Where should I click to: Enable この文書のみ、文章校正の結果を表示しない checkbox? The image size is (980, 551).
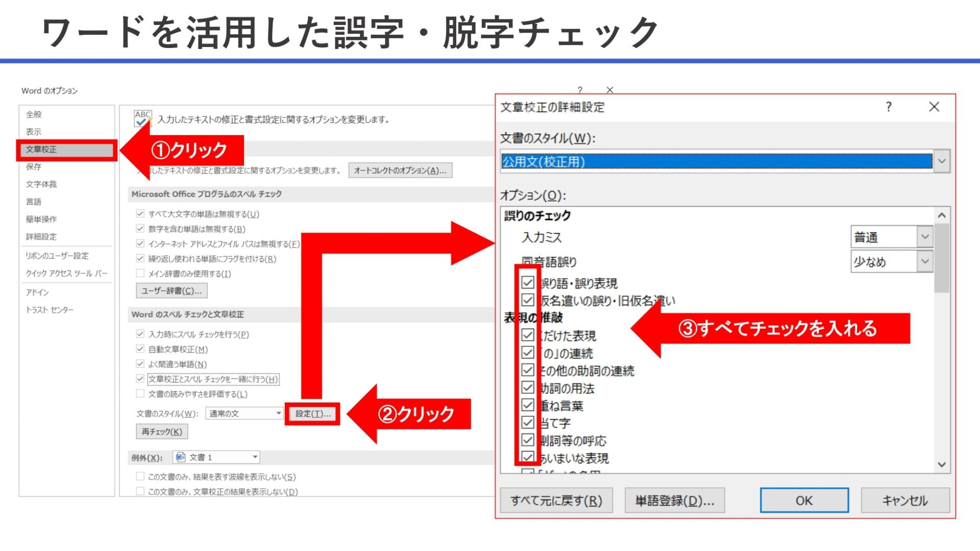tap(140, 491)
